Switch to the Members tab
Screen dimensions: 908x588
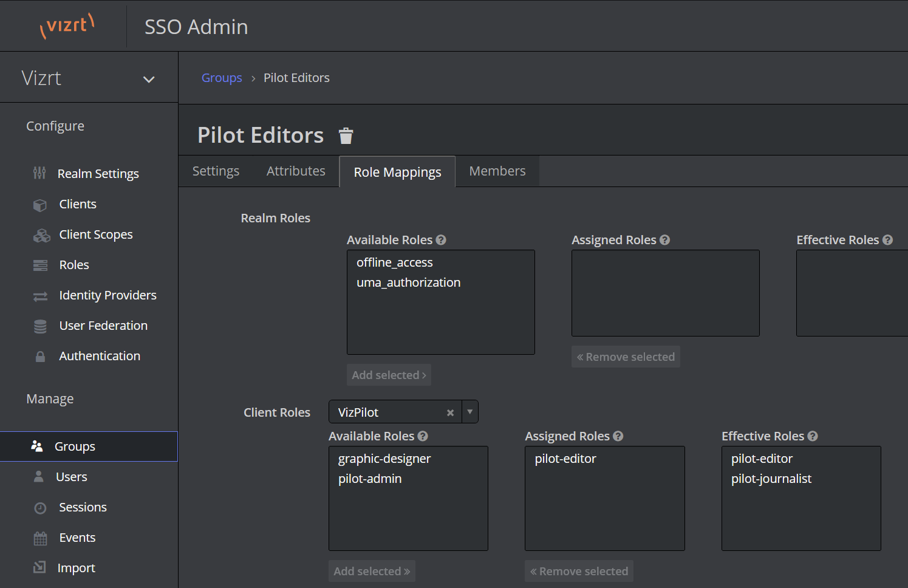(497, 171)
